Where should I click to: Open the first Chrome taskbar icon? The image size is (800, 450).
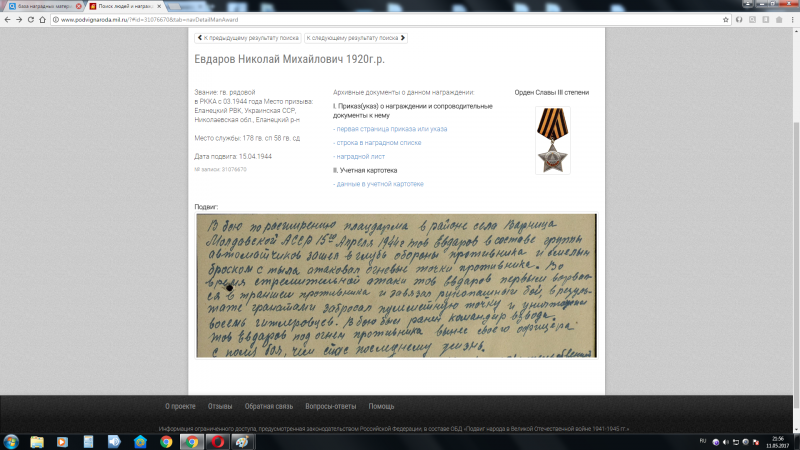[x=166, y=442]
